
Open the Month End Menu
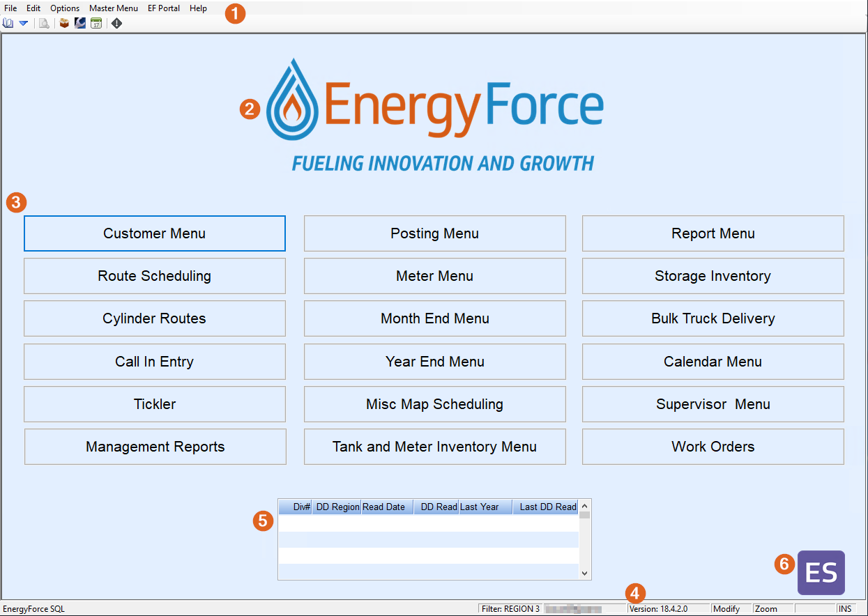tap(435, 318)
